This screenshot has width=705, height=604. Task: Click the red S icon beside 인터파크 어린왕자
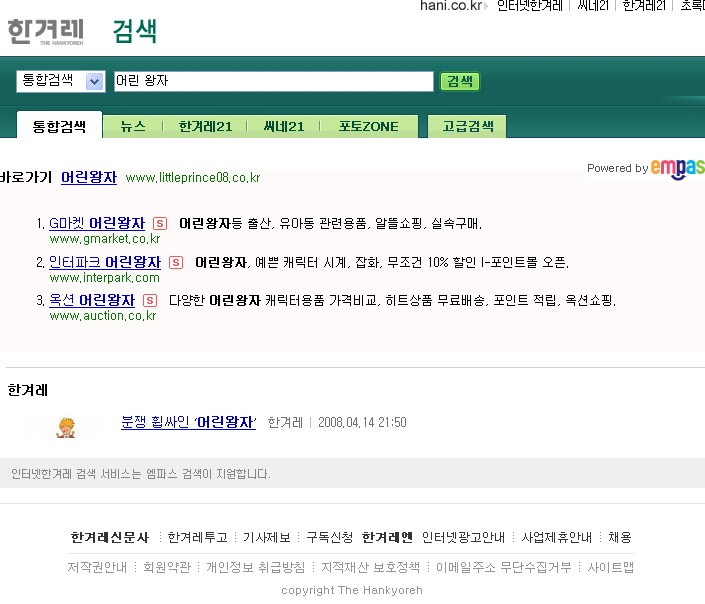click(x=176, y=262)
